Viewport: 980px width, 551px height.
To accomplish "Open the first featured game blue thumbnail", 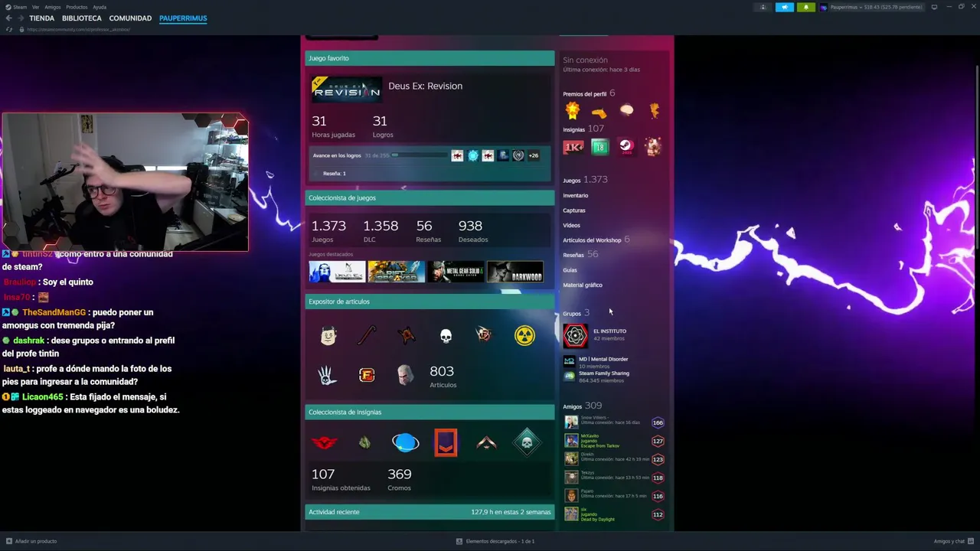I will (x=337, y=272).
